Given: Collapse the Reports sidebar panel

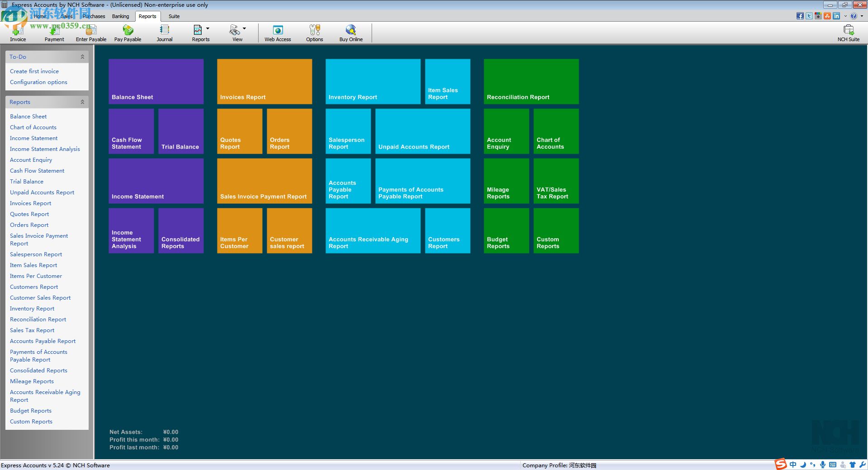Looking at the screenshot, I should tap(82, 102).
